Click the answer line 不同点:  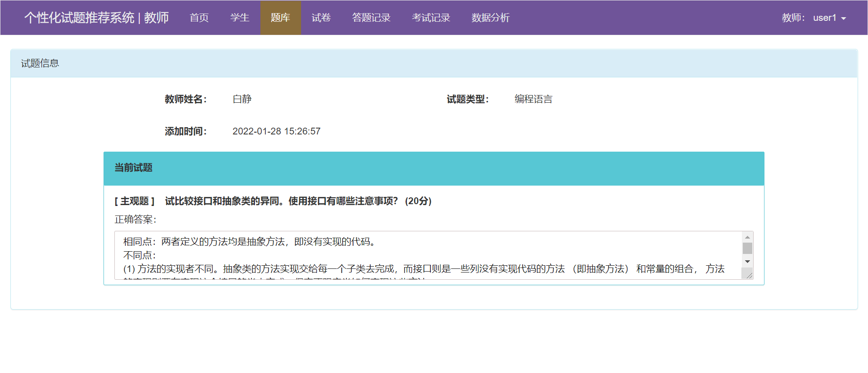click(x=139, y=255)
